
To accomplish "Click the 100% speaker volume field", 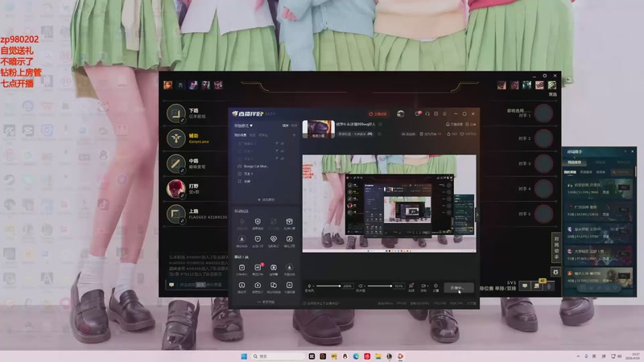I will (x=398, y=286).
